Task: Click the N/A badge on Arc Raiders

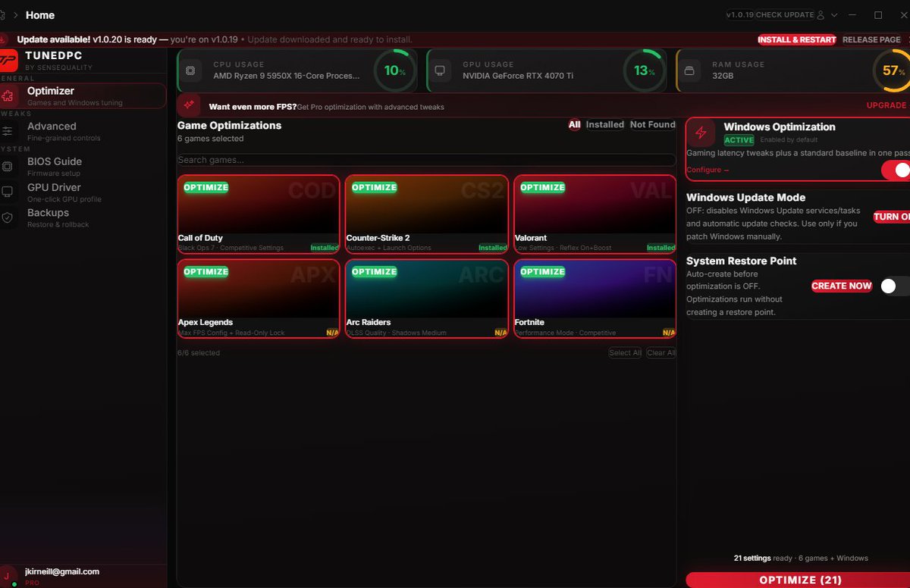Action: [500, 333]
